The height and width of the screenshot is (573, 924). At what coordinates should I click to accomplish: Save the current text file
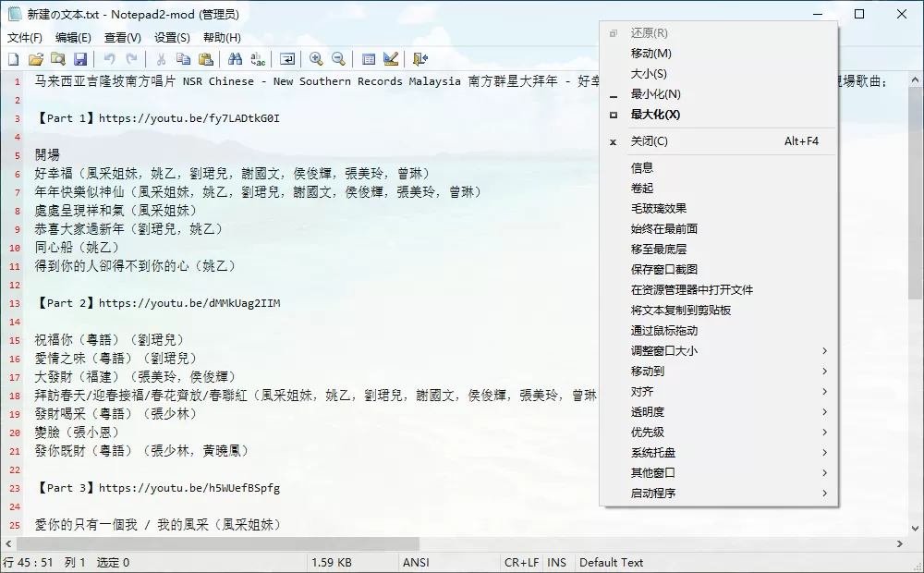click(x=80, y=58)
